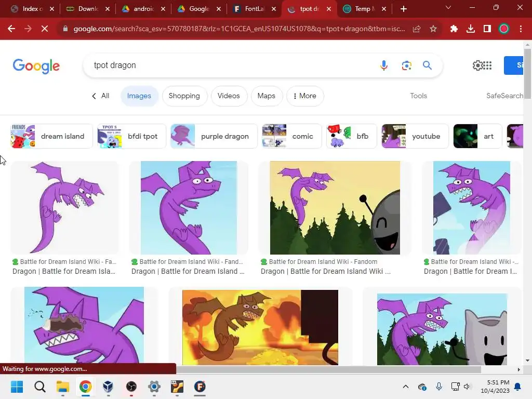This screenshot has height=399, width=532.
Task: Open Google quick settings gear
Action: (x=477, y=65)
